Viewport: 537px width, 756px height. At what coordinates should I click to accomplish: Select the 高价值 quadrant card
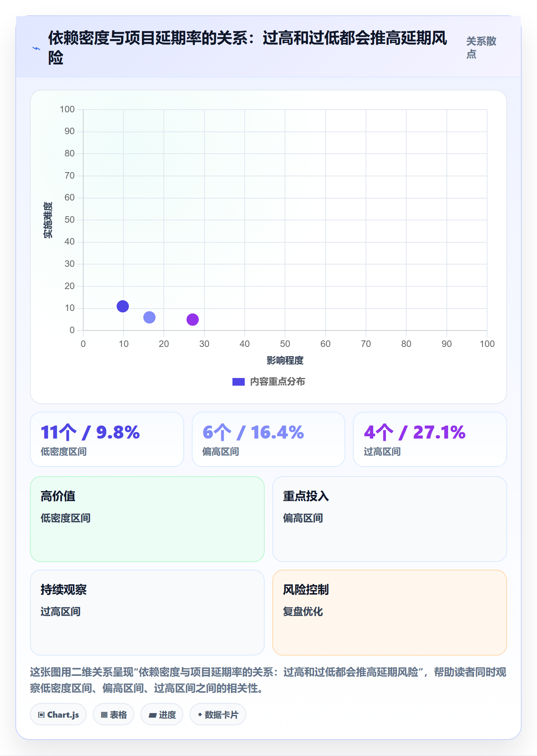tap(147, 519)
